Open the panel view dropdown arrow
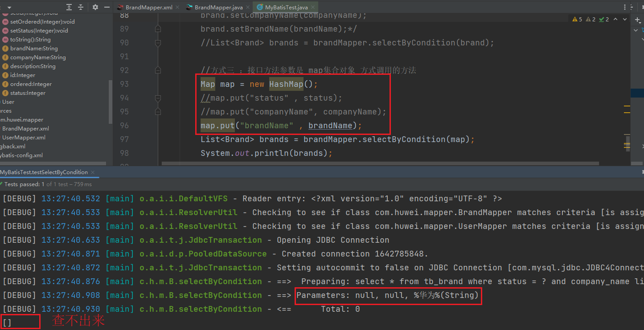This screenshot has height=330, width=644. tap(9, 8)
